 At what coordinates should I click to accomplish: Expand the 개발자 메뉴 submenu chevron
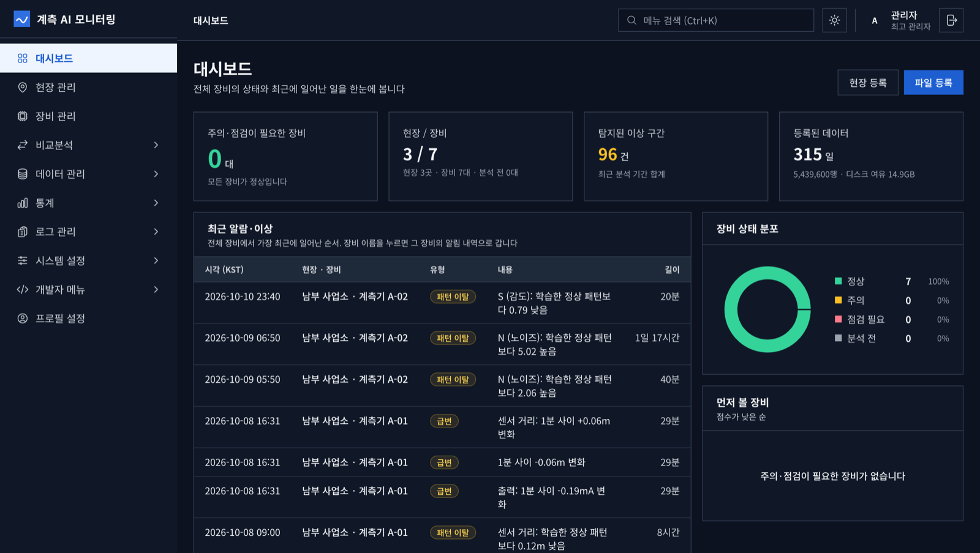tap(156, 289)
